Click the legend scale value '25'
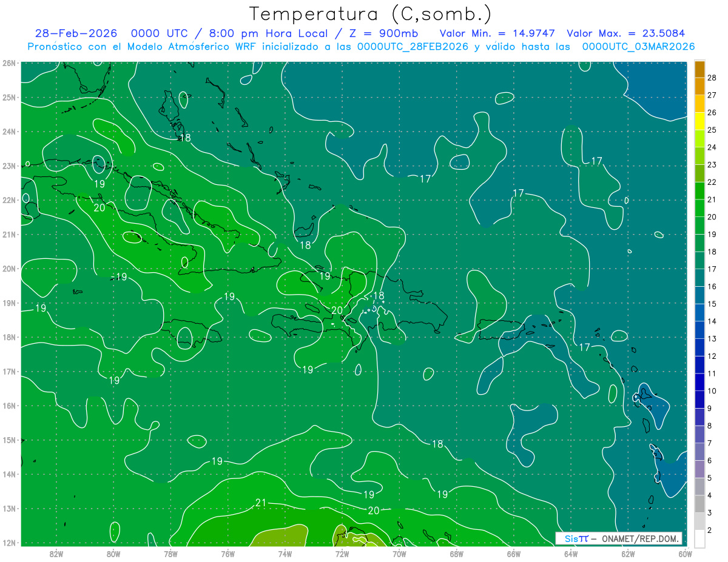728x562 pixels. pyautogui.click(x=712, y=130)
